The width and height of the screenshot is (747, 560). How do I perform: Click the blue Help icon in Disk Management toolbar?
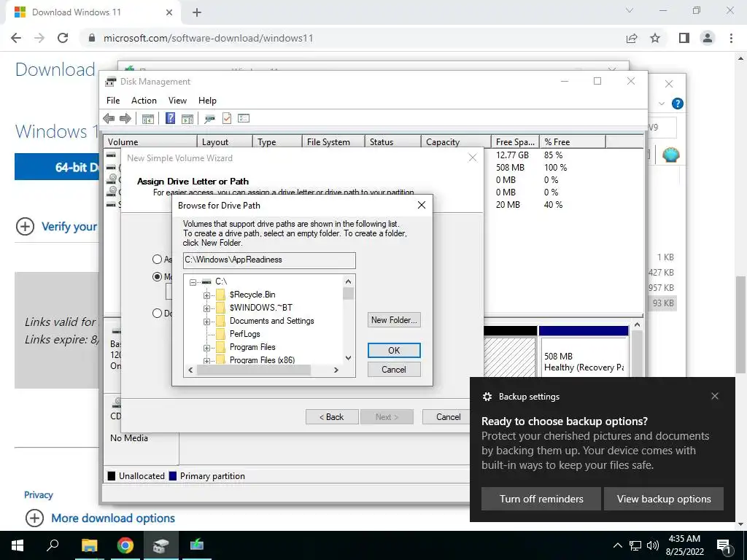click(x=170, y=119)
